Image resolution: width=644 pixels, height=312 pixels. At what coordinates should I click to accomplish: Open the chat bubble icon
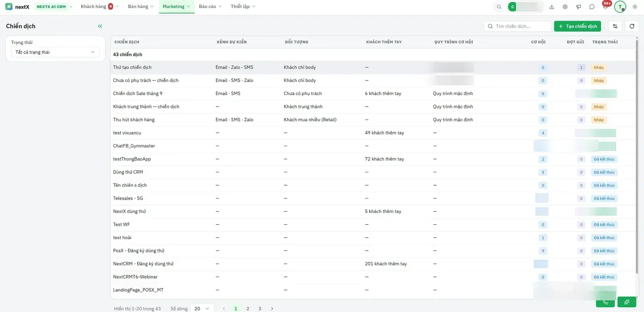592,7
